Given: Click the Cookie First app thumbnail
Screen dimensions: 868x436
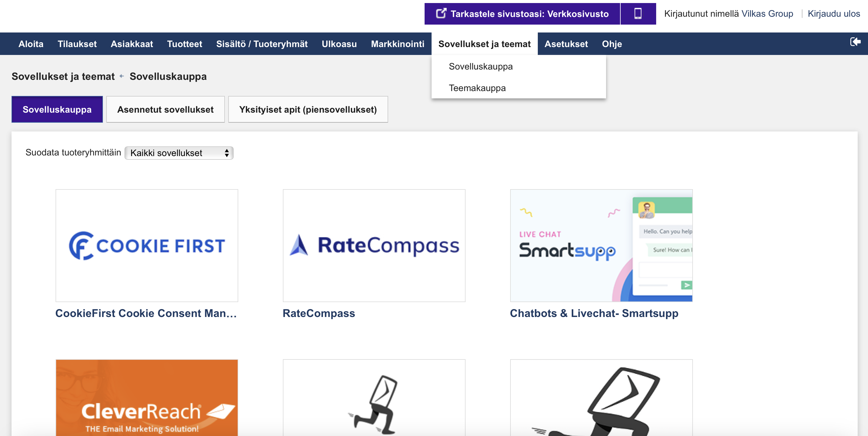Looking at the screenshot, I should click(147, 246).
